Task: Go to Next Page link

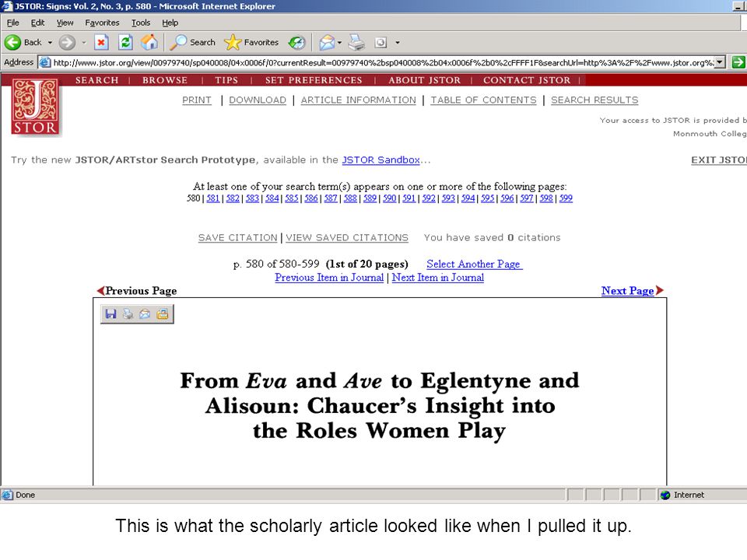Action: click(627, 290)
